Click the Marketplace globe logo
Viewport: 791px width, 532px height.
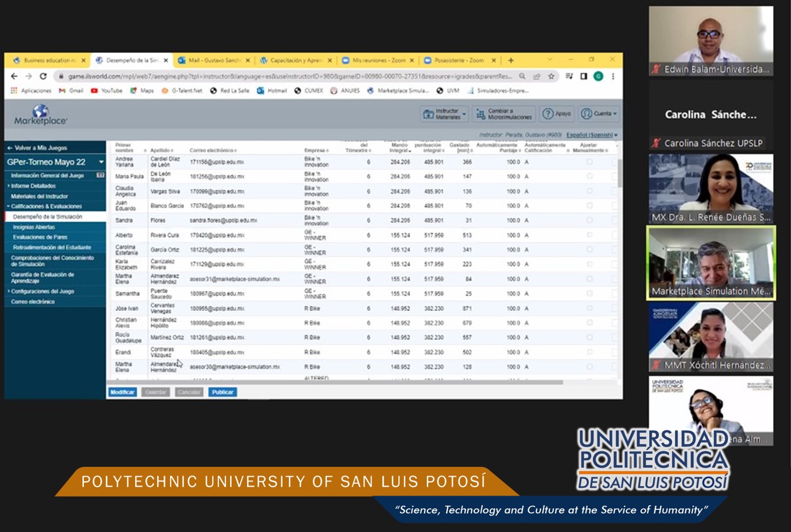click(x=40, y=115)
